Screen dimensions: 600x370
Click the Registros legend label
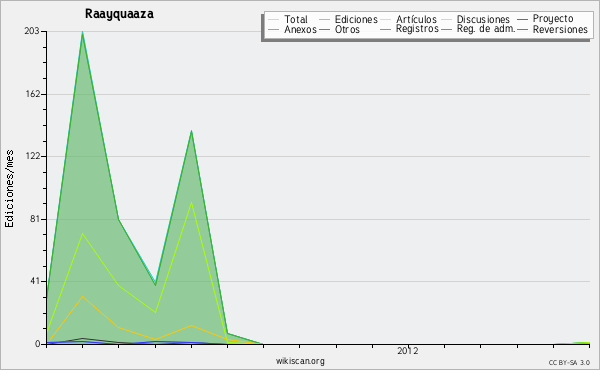(x=417, y=29)
